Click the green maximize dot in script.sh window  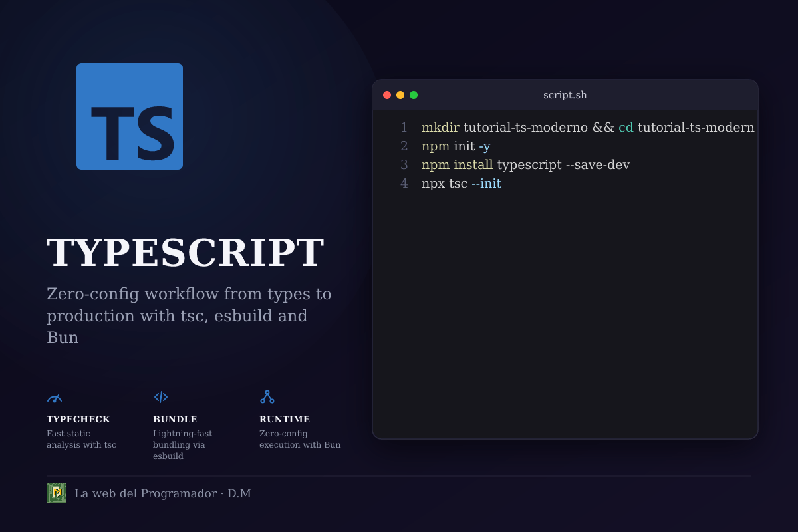pos(414,95)
